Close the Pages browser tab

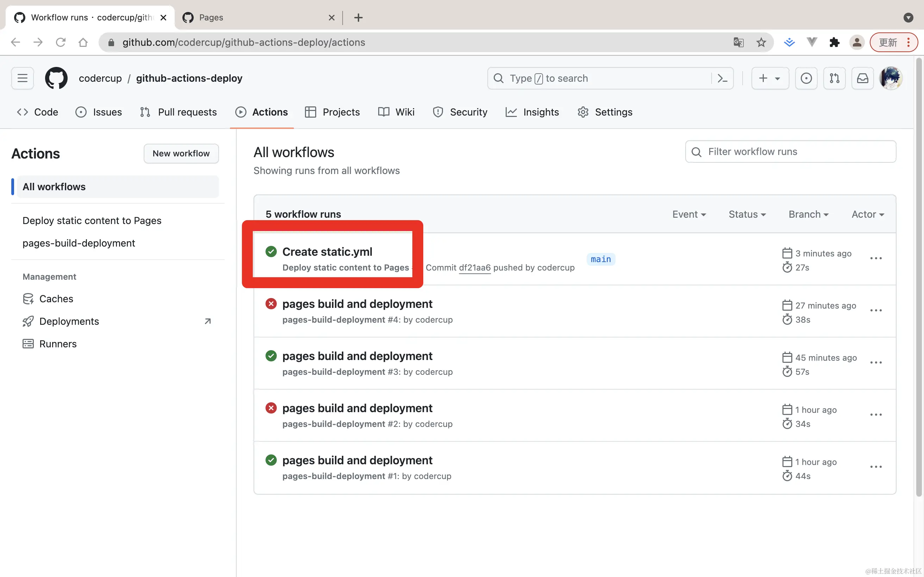(x=331, y=18)
